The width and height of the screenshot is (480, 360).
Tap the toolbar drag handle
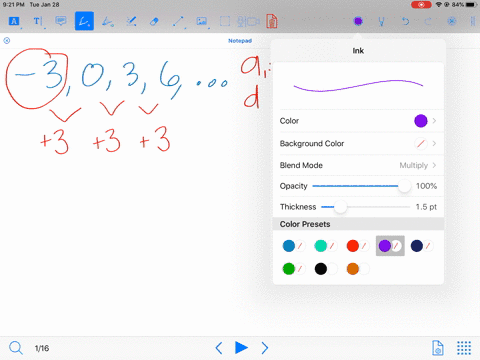click(x=473, y=22)
